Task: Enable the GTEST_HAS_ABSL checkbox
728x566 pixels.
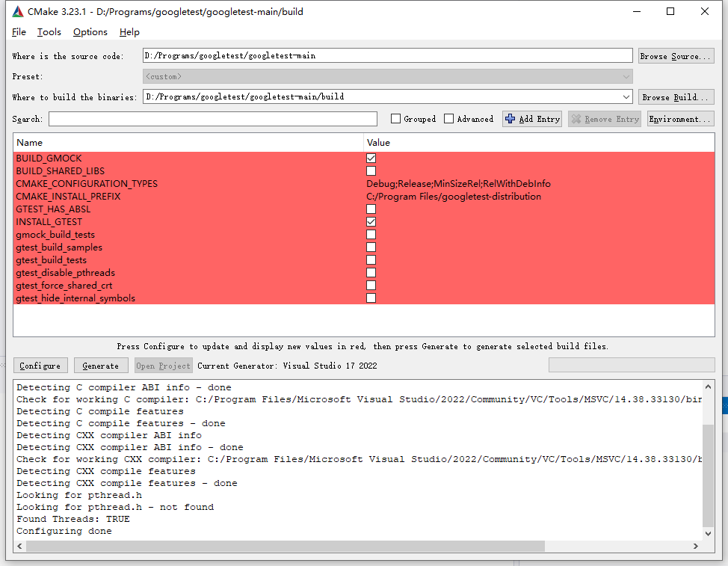Action: pos(371,209)
